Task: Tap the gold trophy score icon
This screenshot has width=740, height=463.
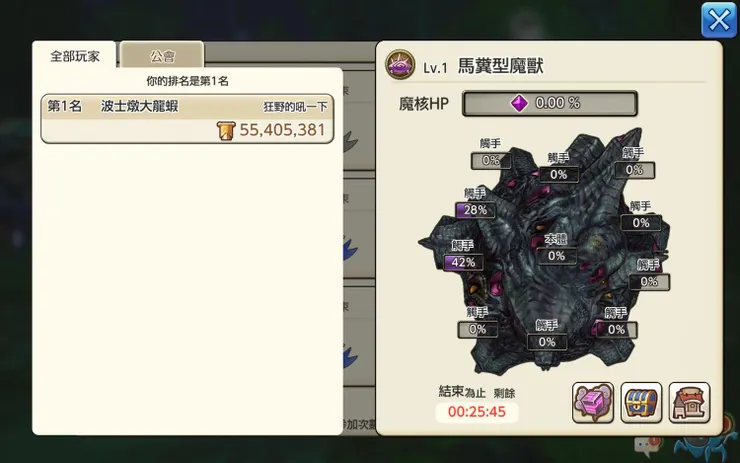Action: 226,130
